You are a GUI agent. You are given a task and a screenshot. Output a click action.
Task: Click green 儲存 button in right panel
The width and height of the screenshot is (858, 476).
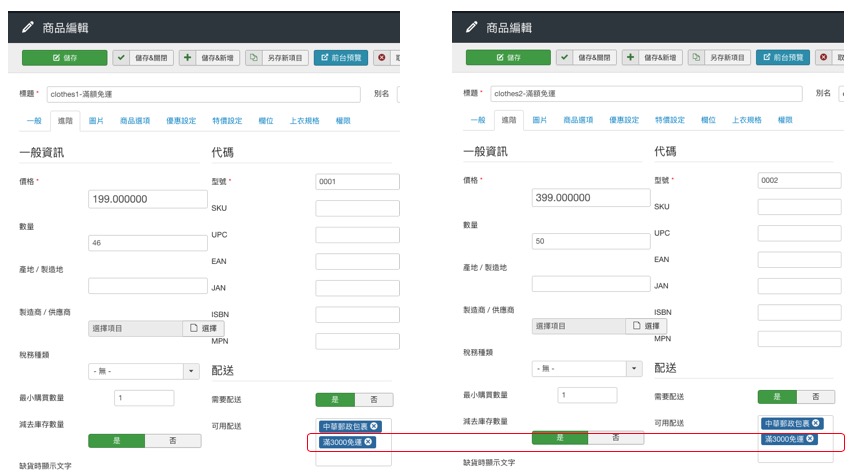[508, 58]
